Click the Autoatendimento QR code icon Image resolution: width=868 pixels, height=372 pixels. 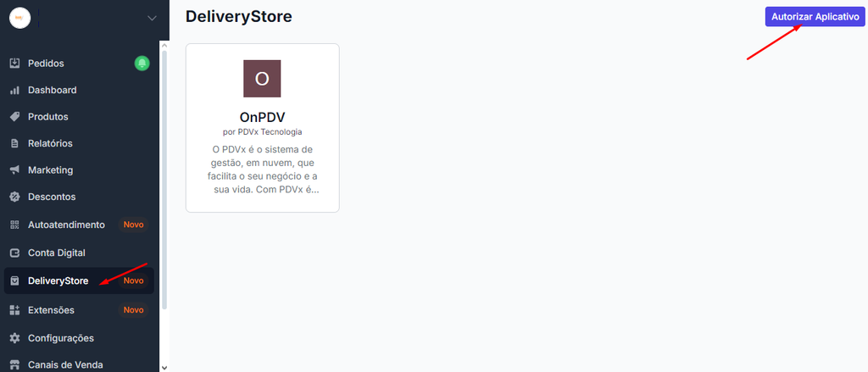tap(15, 225)
